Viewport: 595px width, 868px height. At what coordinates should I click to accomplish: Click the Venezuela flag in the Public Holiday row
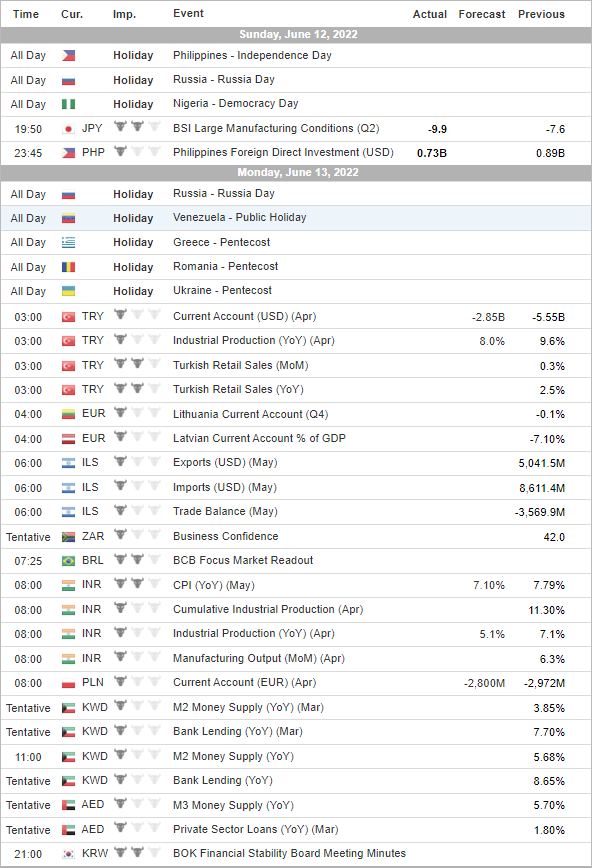click(x=69, y=219)
